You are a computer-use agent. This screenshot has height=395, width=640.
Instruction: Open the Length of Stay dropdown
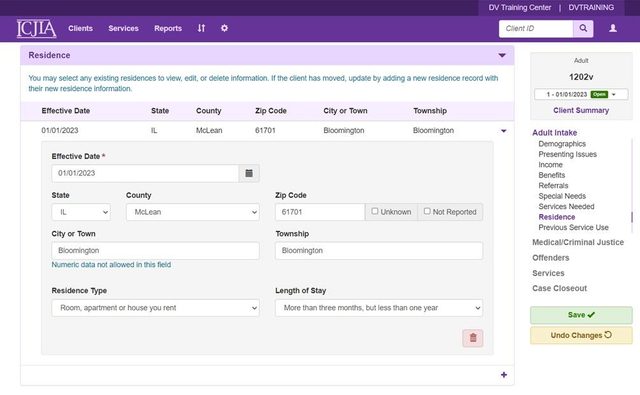(x=379, y=308)
